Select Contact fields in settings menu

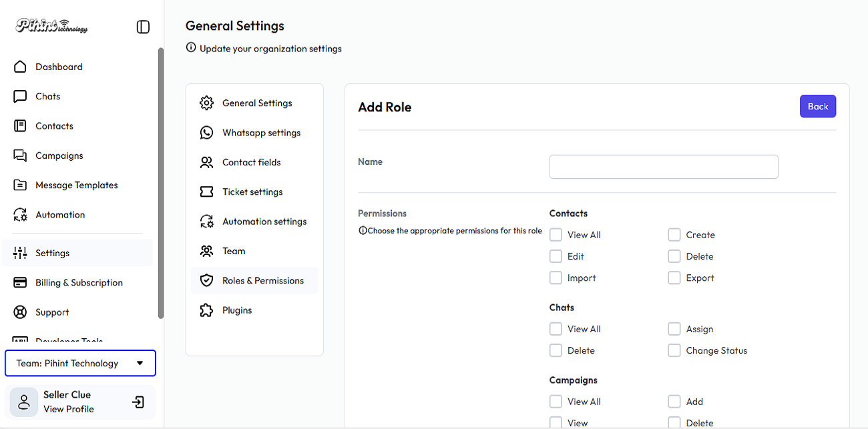[251, 162]
